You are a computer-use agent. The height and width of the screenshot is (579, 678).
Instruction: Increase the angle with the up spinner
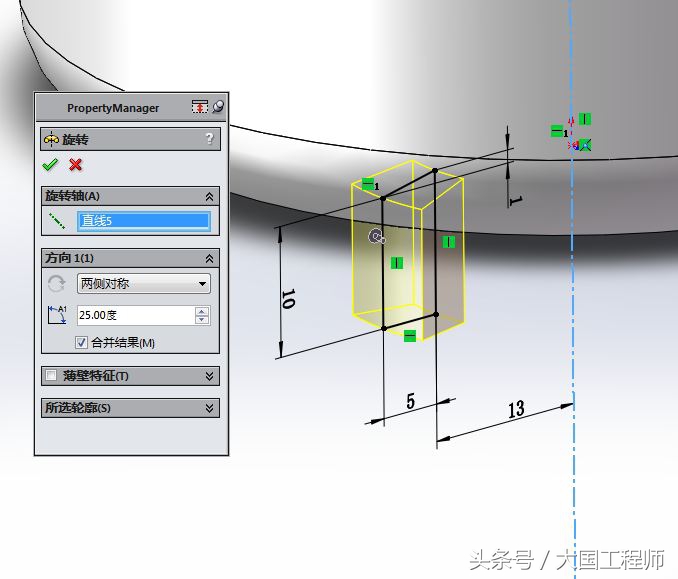pyautogui.click(x=202, y=311)
